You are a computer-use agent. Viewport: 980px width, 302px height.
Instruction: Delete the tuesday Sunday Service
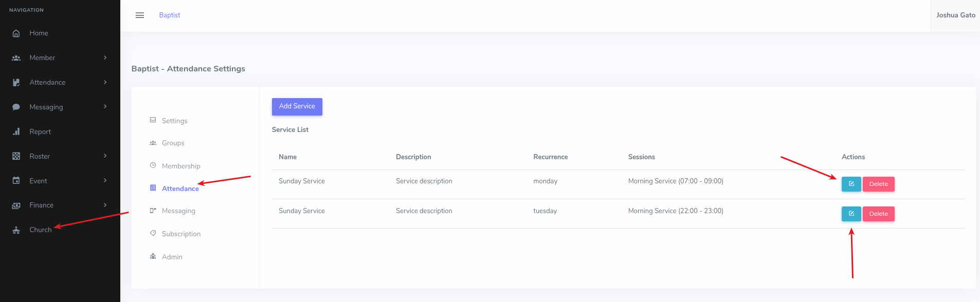click(x=878, y=214)
